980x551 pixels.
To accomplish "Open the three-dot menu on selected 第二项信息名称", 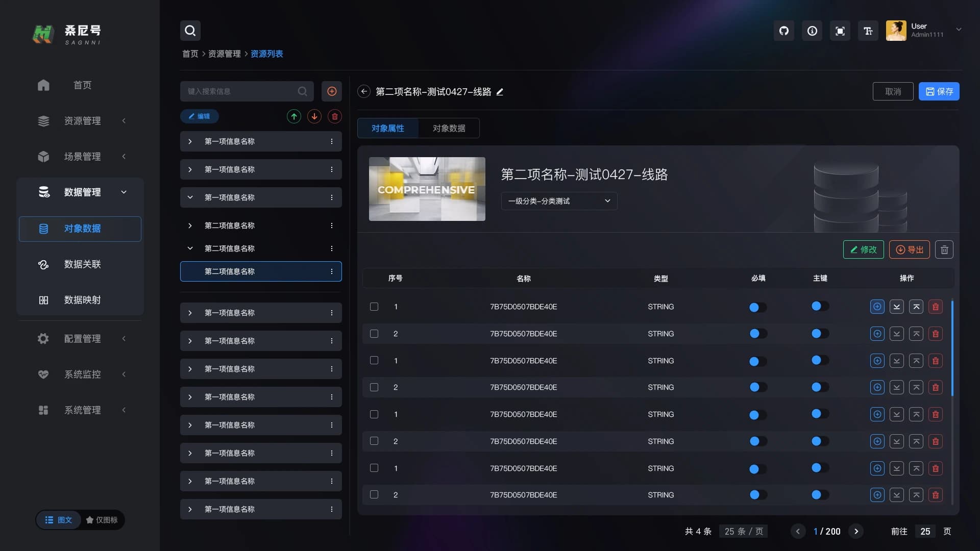I will click(x=332, y=271).
